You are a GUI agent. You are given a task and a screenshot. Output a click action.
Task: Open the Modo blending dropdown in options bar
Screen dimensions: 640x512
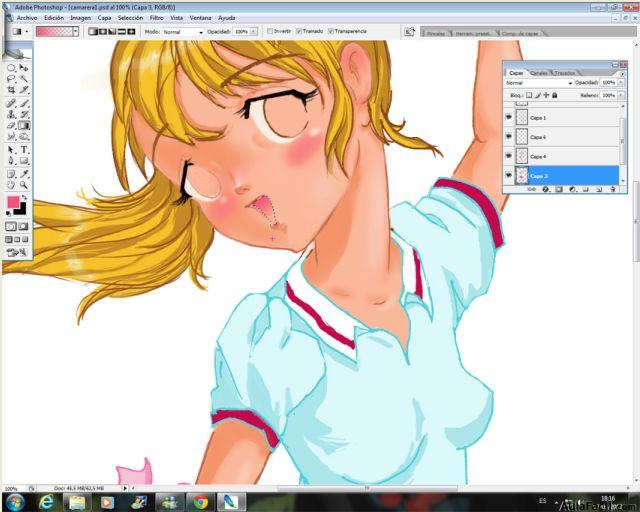pos(182,32)
